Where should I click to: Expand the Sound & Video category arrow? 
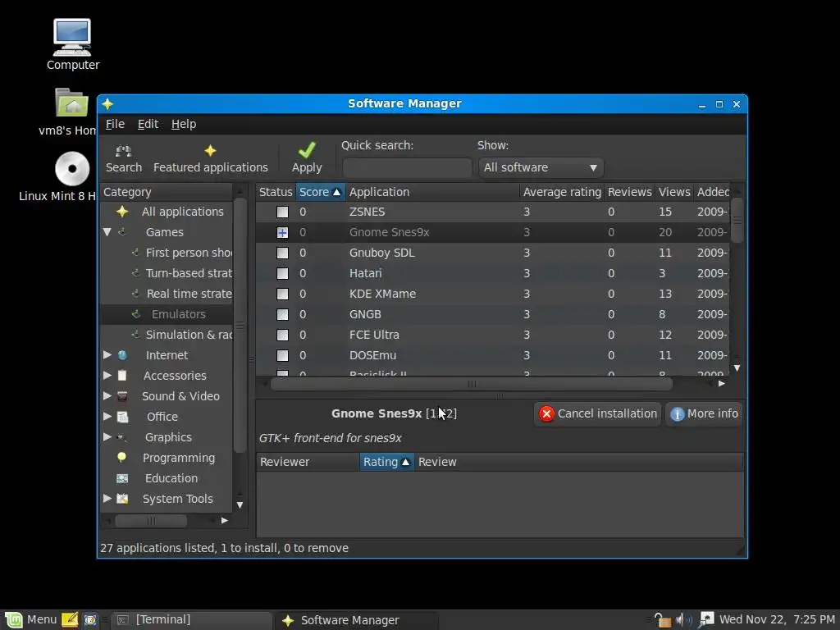coord(107,396)
